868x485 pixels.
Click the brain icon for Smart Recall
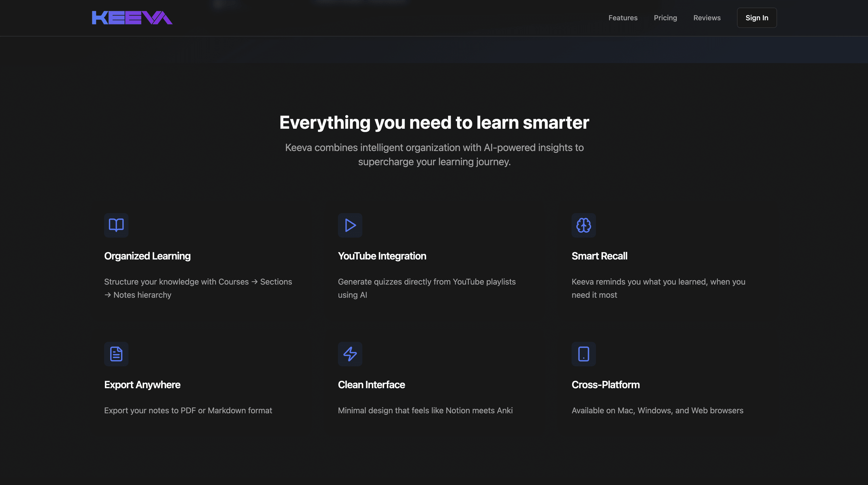click(x=584, y=225)
